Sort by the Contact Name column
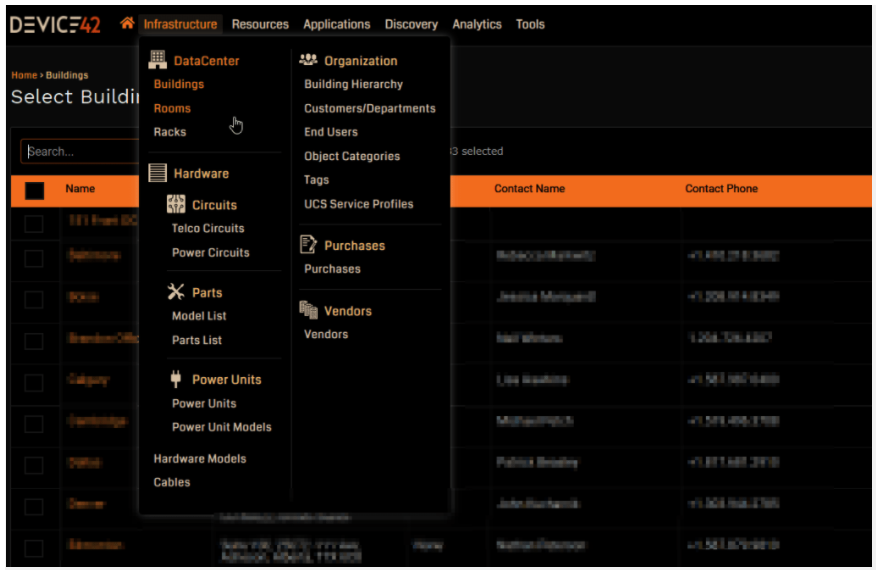 click(x=531, y=189)
